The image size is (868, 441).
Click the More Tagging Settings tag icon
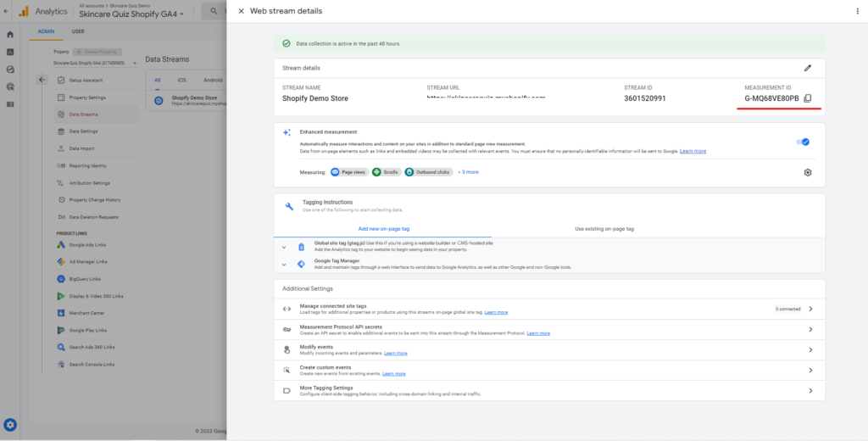[x=287, y=391]
